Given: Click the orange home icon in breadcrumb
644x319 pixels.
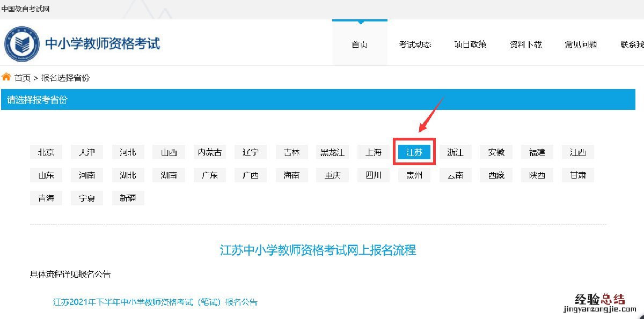Looking at the screenshot, I should pos(6,77).
